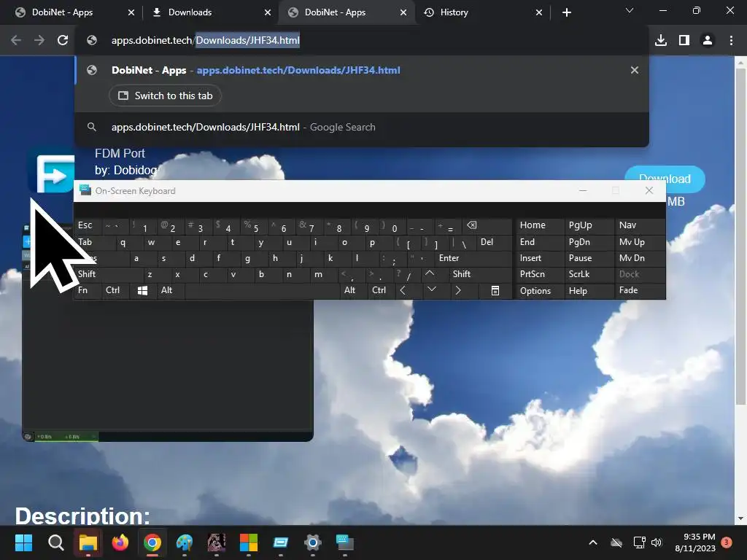Image resolution: width=747 pixels, height=560 pixels.
Task: Tap the Help key
Action: (589, 290)
